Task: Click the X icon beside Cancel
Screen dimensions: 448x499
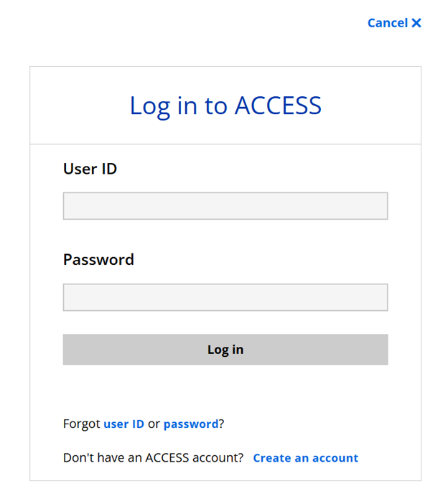Action: coord(416,23)
